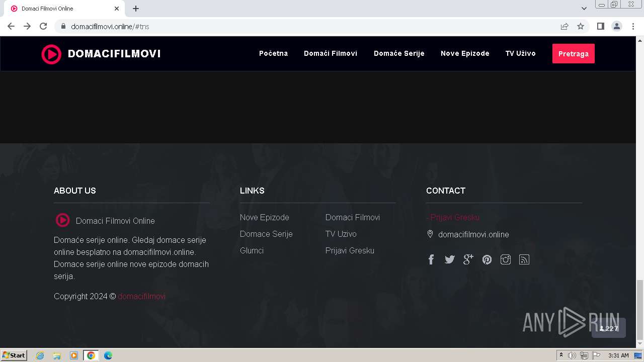Open the Chrome profile avatar

point(617,26)
